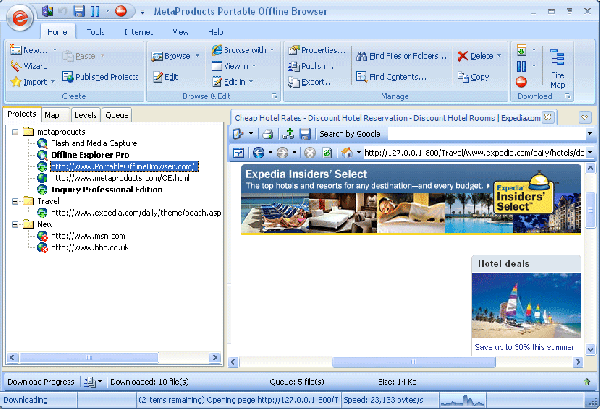
Task: Switch to the Map tab
Action: (51, 115)
